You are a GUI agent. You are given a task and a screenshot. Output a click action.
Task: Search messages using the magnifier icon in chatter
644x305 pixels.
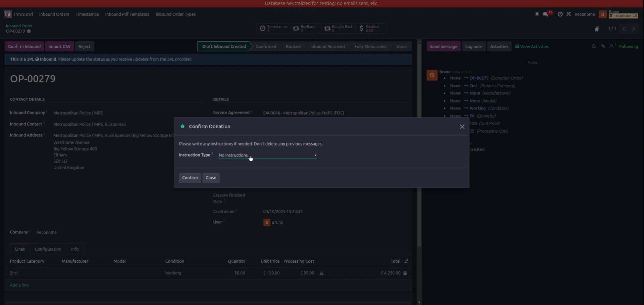point(594,46)
